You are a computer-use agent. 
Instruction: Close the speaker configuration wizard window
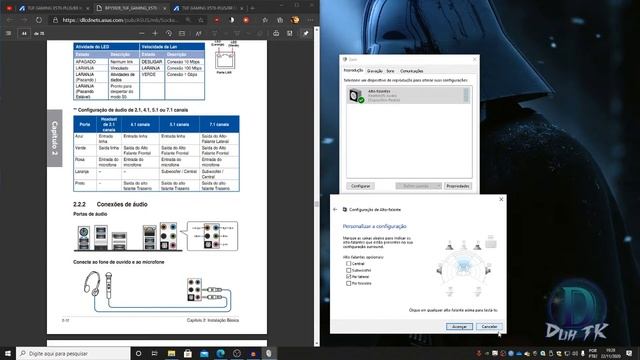501,199
